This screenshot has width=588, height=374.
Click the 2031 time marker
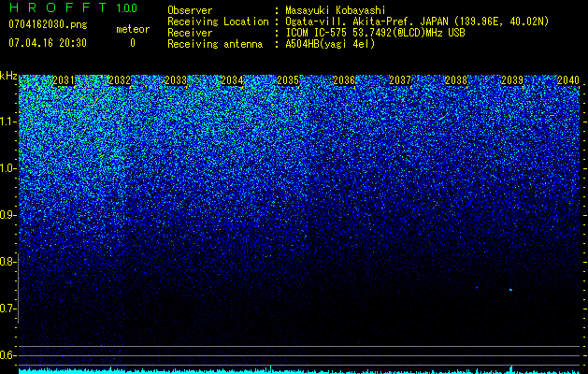click(64, 80)
